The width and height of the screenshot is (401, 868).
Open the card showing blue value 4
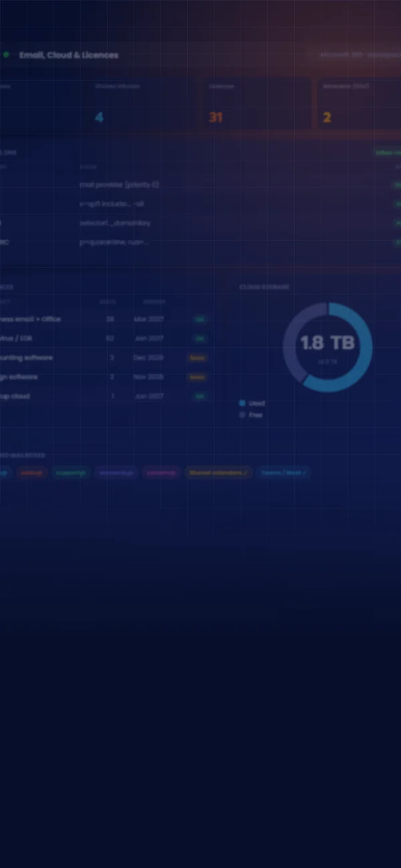pyautogui.click(x=142, y=103)
